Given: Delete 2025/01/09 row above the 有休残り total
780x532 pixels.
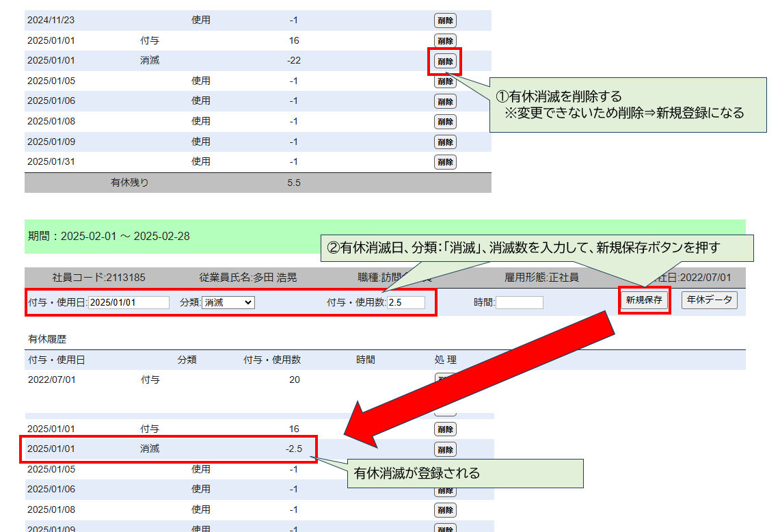Looking at the screenshot, I should [x=445, y=142].
